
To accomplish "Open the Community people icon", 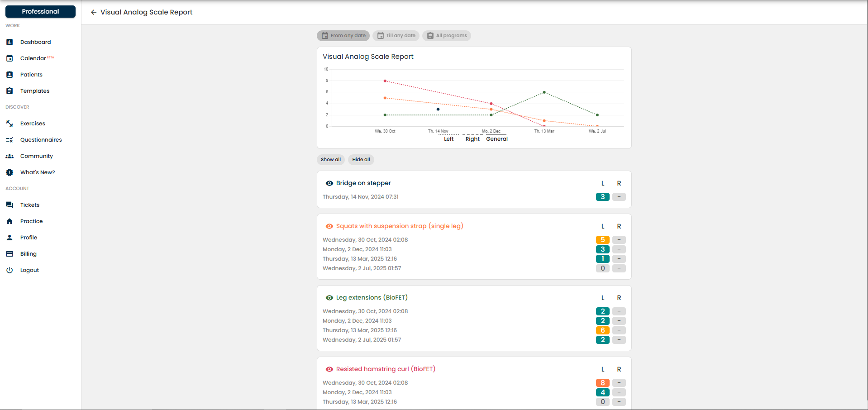I will click(x=10, y=156).
